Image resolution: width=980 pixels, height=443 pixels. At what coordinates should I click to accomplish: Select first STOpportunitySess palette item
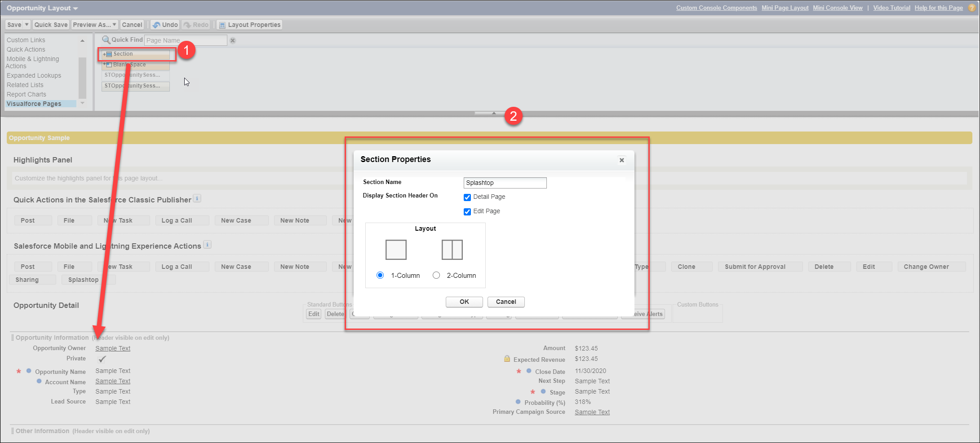(136, 75)
